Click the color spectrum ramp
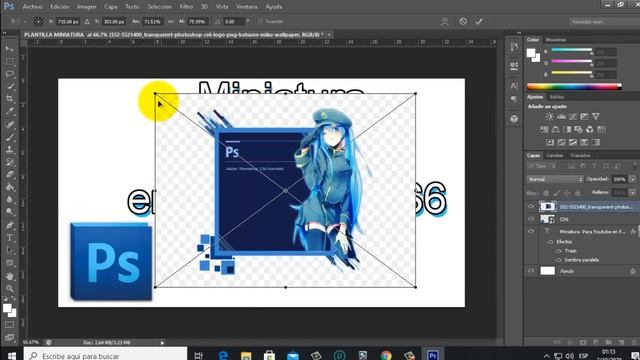Viewport: 640px width, 360px height. click(574, 86)
